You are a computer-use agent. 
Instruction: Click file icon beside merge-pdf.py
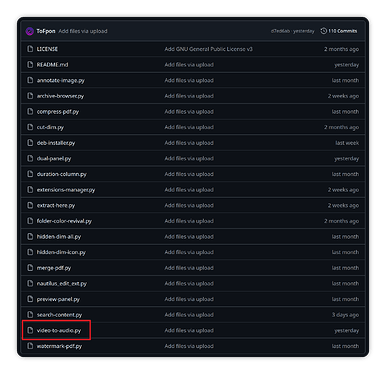click(x=30, y=268)
